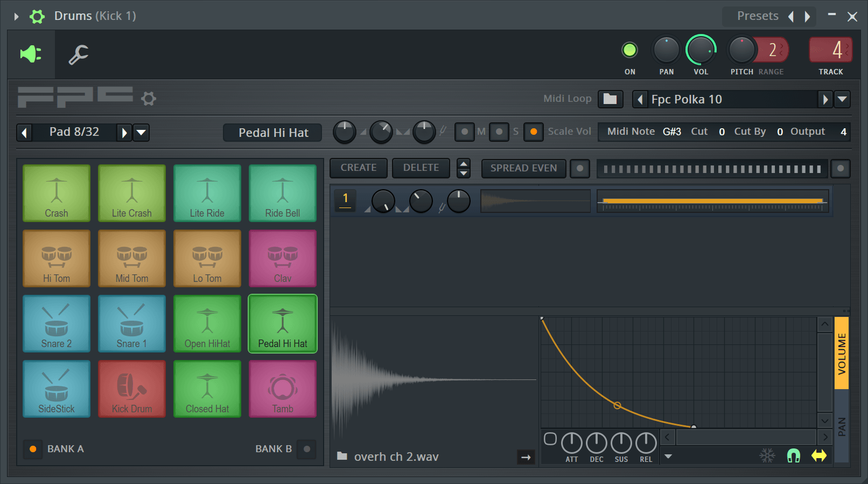This screenshot has height=484, width=868.
Task: Select the Hi Tom pad
Action: pos(57,258)
